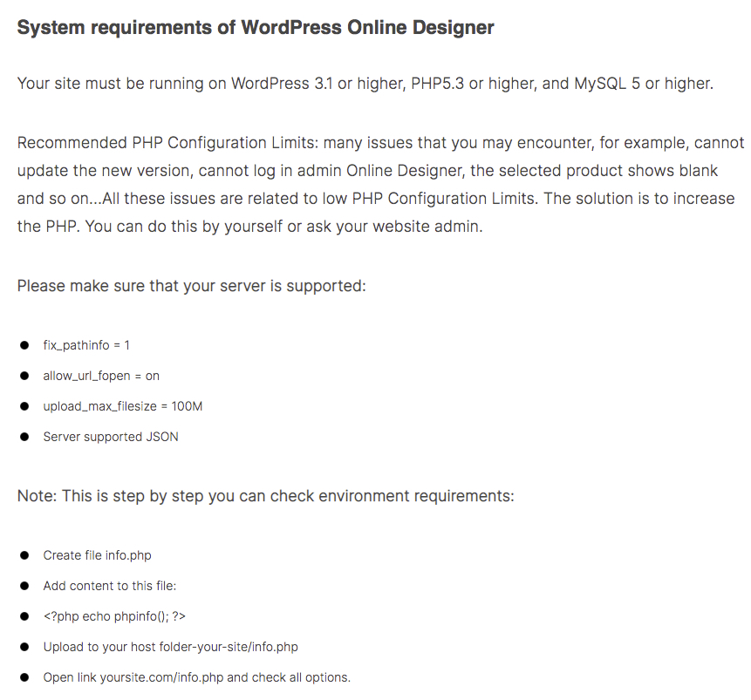
Task: Click the Create file info.php item
Action: [x=97, y=555]
